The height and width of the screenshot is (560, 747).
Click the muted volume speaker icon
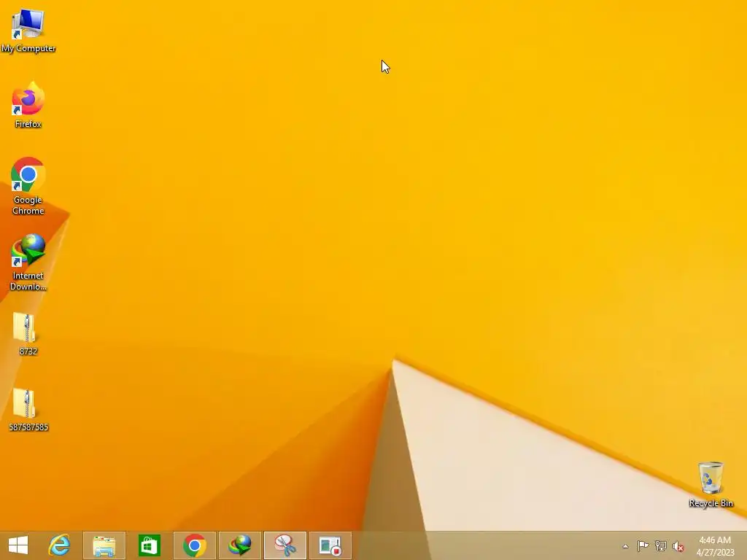tap(678, 546)
